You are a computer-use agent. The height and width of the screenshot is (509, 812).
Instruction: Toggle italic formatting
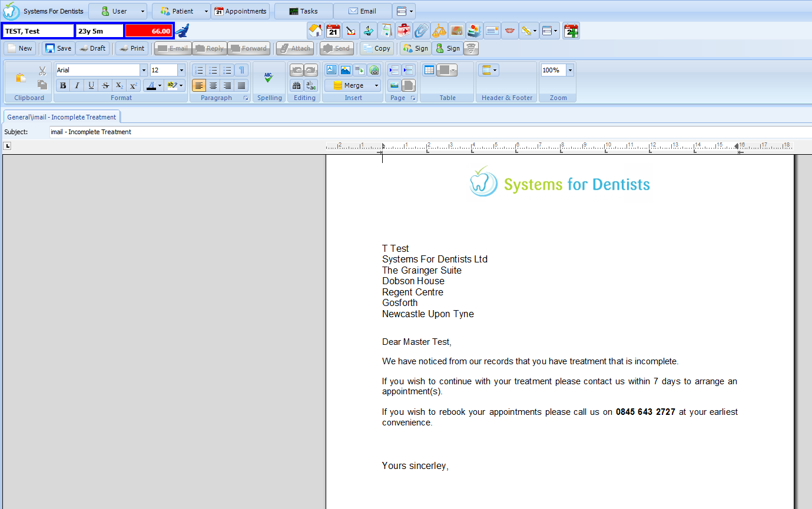pos(77,85)
